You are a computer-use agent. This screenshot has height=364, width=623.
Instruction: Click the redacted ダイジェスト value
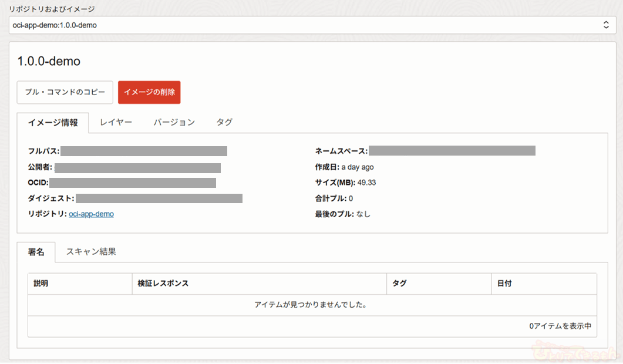[159, 198]
